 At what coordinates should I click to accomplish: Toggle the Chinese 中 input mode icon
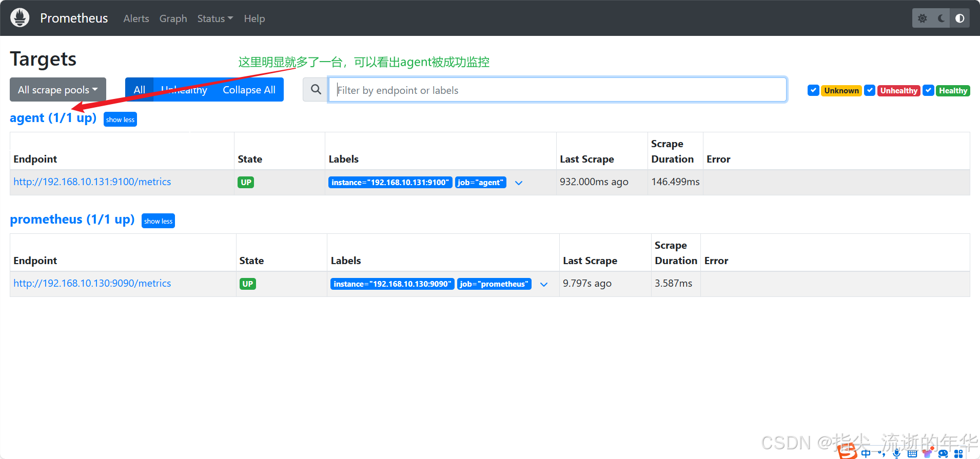tap(866, 453)
